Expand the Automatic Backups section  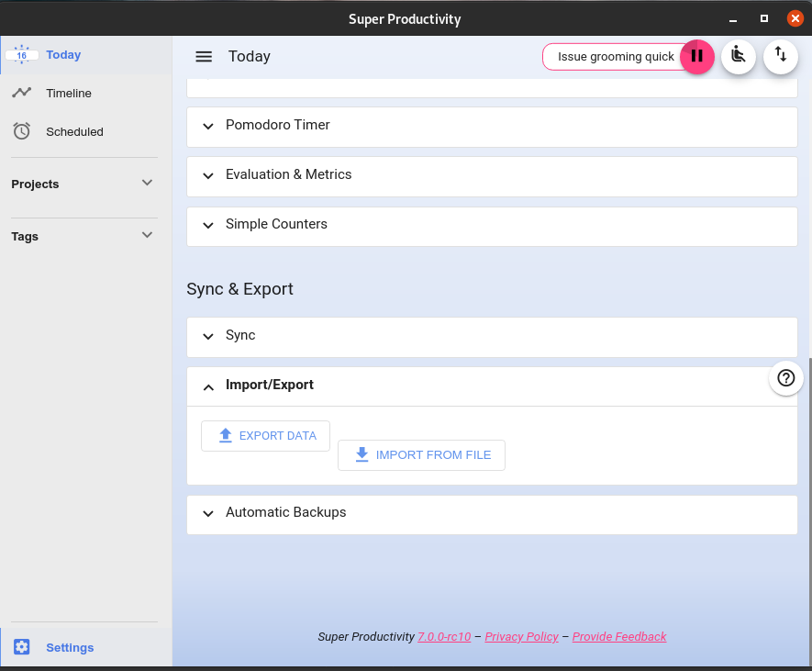tap(492, 515)
